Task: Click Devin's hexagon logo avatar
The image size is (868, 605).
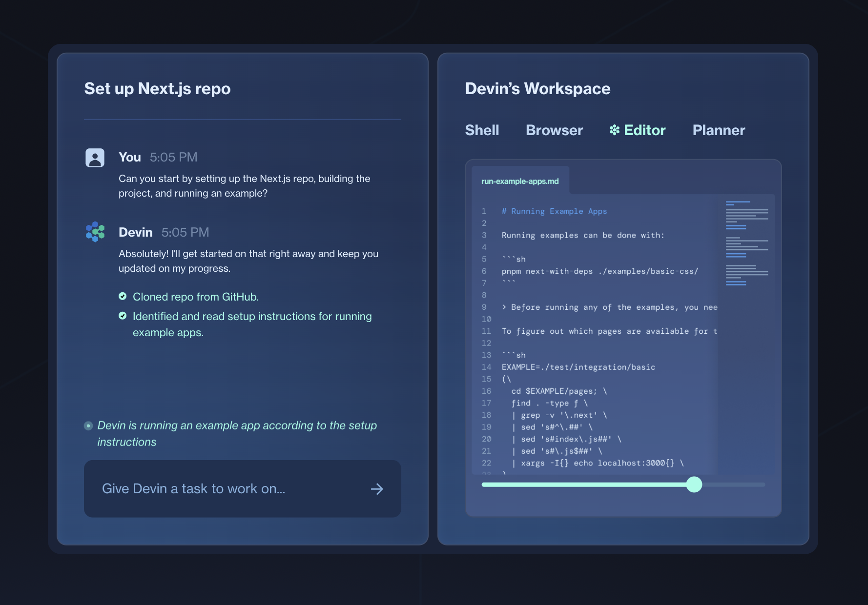Action: 95,232
